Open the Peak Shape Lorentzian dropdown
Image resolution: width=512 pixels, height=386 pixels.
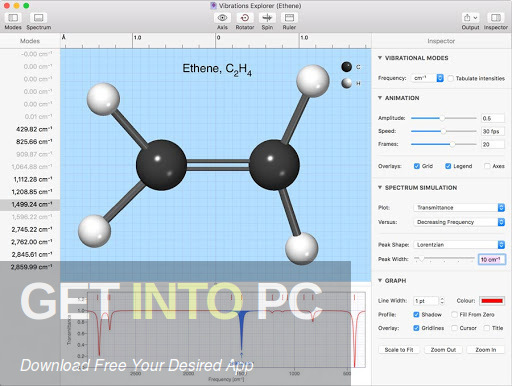point(459,245)
